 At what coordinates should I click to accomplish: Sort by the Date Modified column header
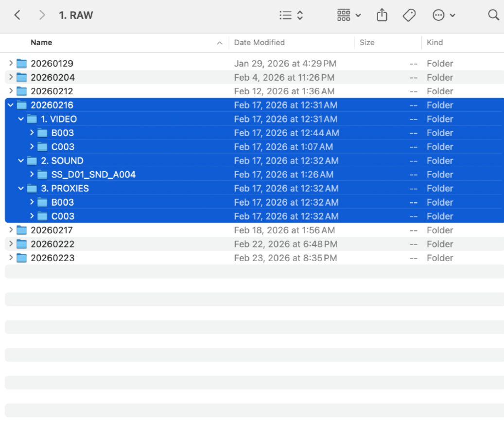click(260, 42)
